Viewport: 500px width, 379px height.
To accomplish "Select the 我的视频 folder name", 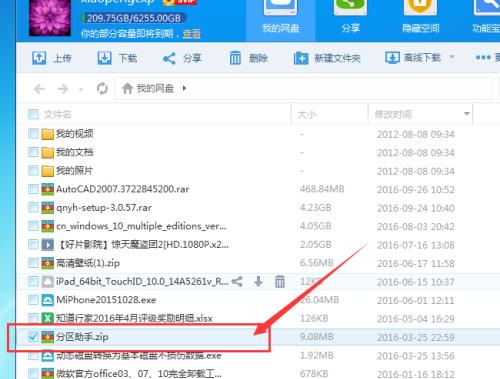I will tap(74, 134).
